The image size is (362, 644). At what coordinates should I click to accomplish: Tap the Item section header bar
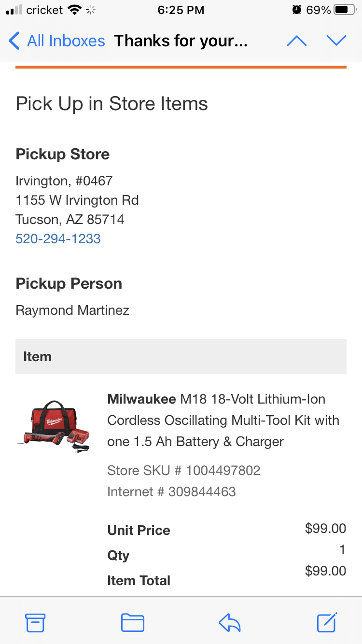[181, 356]
